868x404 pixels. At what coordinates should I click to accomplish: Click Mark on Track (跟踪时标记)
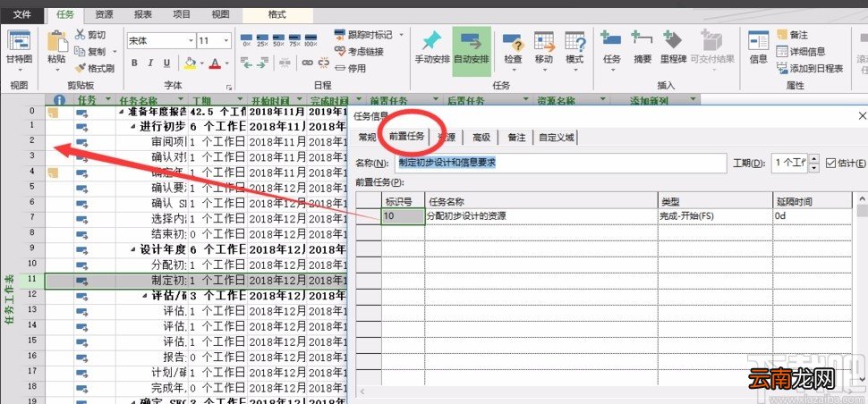362,35
